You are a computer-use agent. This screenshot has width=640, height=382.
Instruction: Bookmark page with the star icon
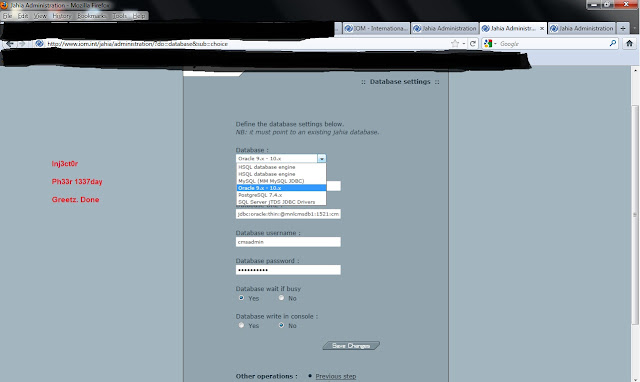pos(455,44)
